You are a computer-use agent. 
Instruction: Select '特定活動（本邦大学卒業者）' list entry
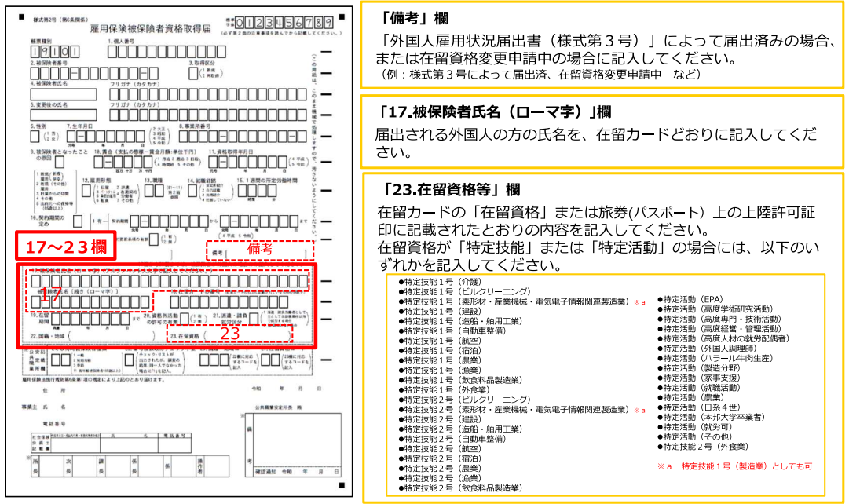point(715,417)
